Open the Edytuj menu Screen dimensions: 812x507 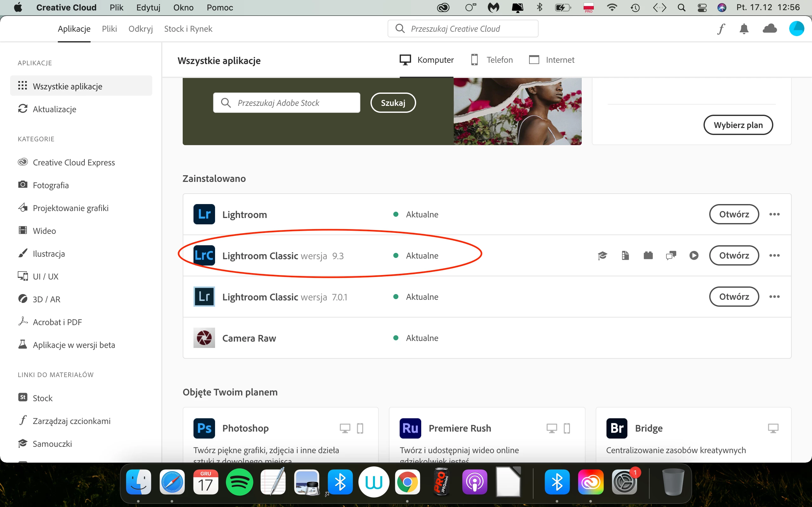(x=148, y=7)
